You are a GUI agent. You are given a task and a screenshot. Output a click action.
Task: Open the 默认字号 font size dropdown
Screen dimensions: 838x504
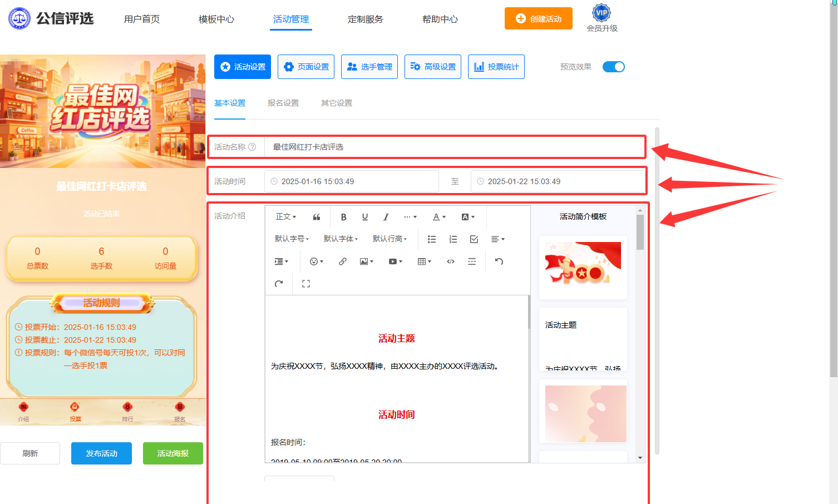click(x=292, y=239)
